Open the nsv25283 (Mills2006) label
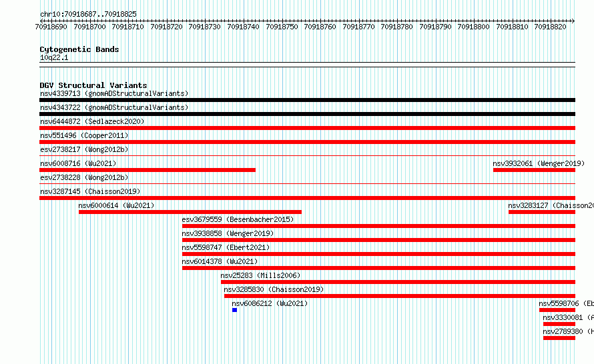 pyautogui.click(x=261, y=275)
